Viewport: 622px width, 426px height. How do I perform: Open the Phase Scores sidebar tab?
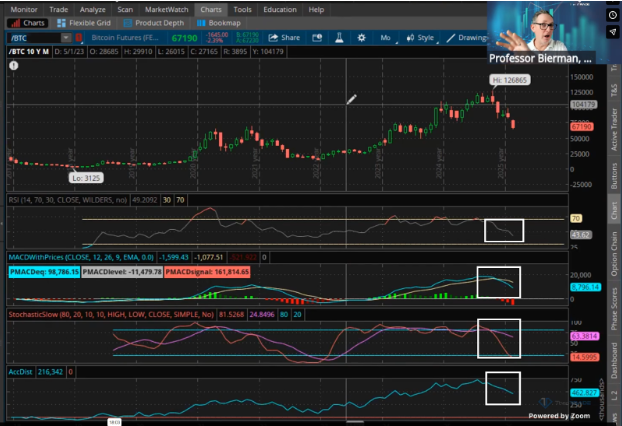click(x=614, y=308)
